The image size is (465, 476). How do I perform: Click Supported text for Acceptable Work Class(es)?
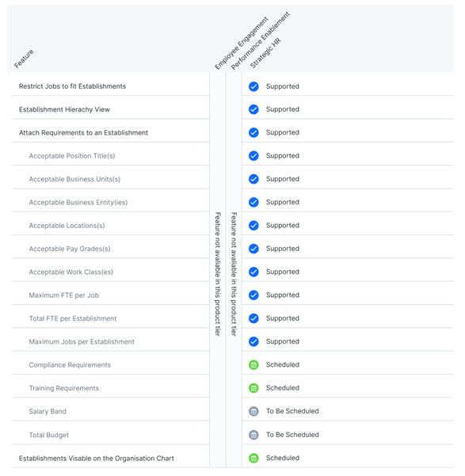click(x=283, y=272)
